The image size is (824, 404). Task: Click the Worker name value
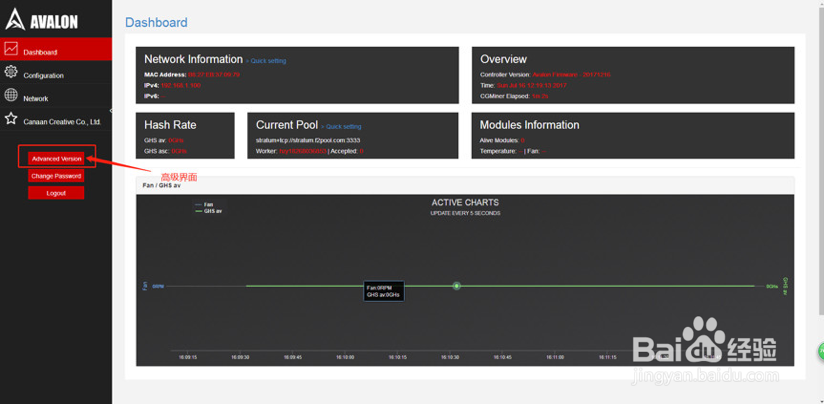303,151
